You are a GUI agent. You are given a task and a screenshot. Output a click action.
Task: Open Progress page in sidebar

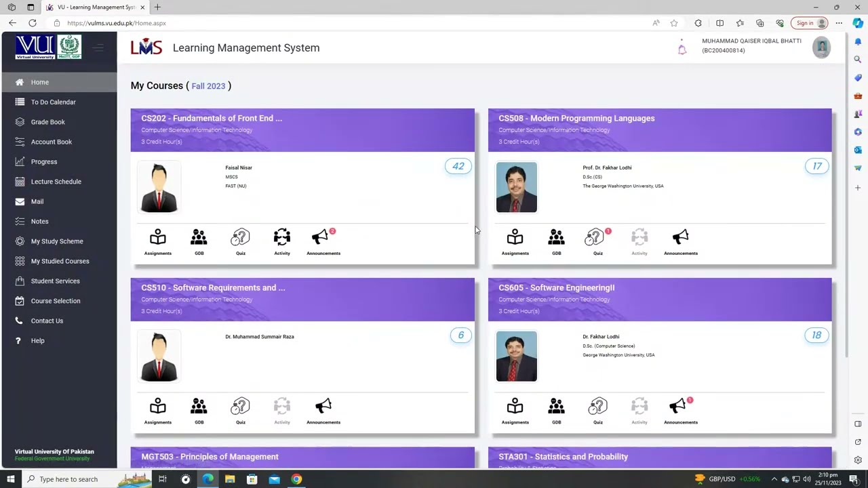[x=59, y=161]
